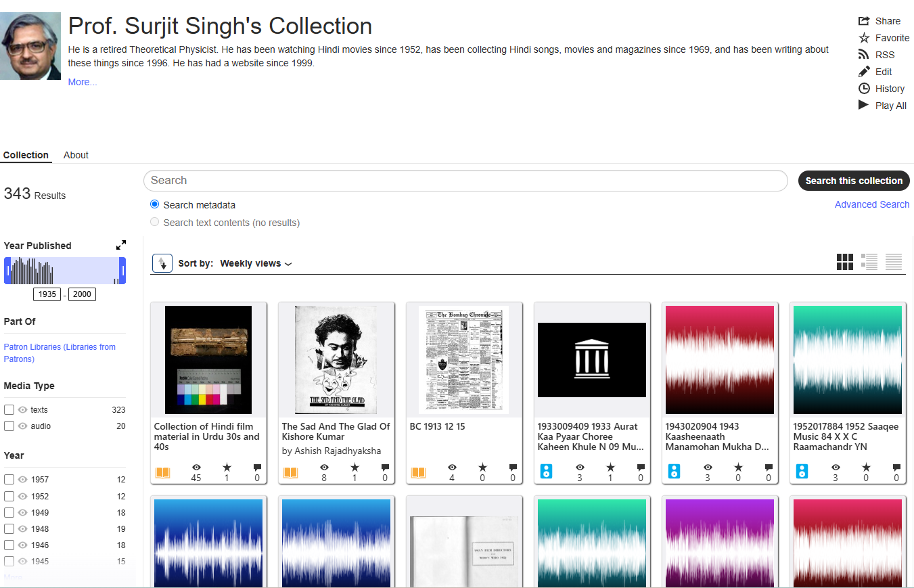Open Patron Libraries link

click(x=60, y=353)
